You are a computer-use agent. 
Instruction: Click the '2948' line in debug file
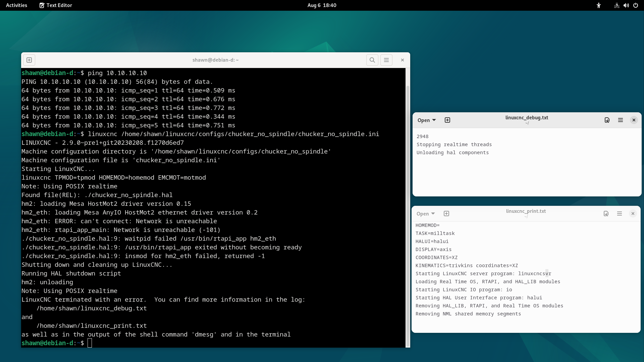(422, 136)
